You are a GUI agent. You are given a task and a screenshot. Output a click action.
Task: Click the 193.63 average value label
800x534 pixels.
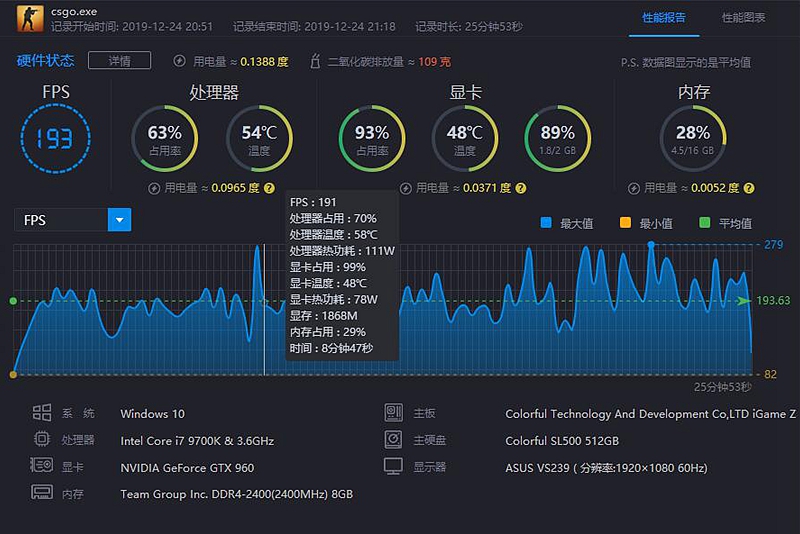click(x=773, y=300)
